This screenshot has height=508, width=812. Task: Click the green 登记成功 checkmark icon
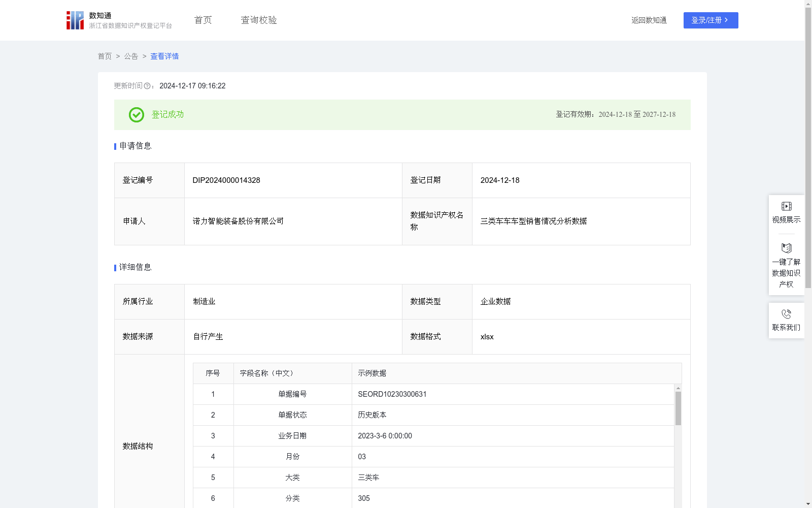(x=137, y=115)
